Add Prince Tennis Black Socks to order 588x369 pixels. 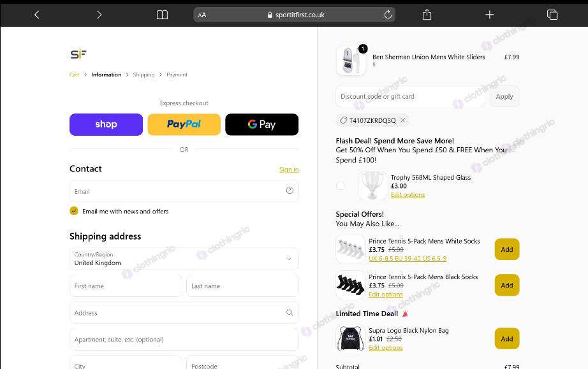point(507,285)
